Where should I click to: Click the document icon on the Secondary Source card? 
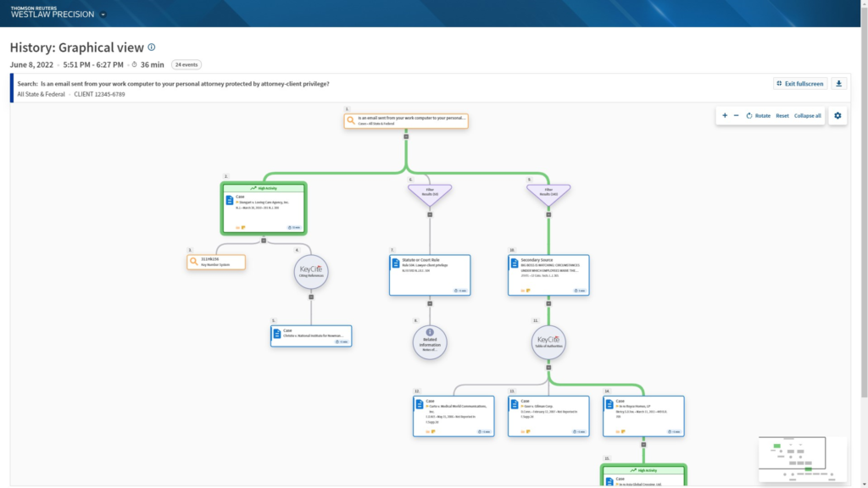pos(515,263)
